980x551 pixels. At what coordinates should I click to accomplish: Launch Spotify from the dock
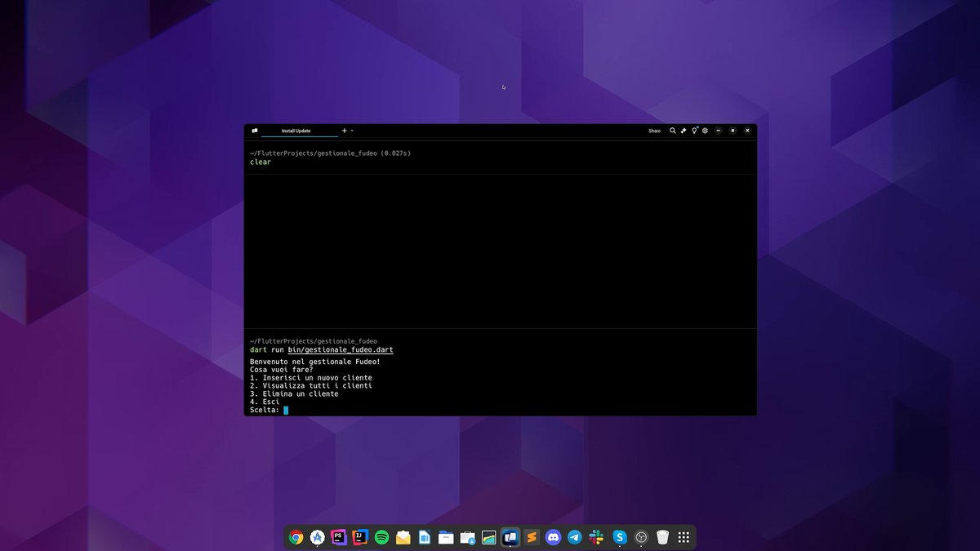381,537
